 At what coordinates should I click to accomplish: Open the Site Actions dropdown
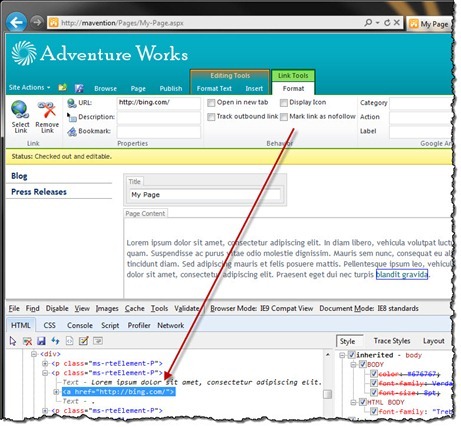coord(29,87)
